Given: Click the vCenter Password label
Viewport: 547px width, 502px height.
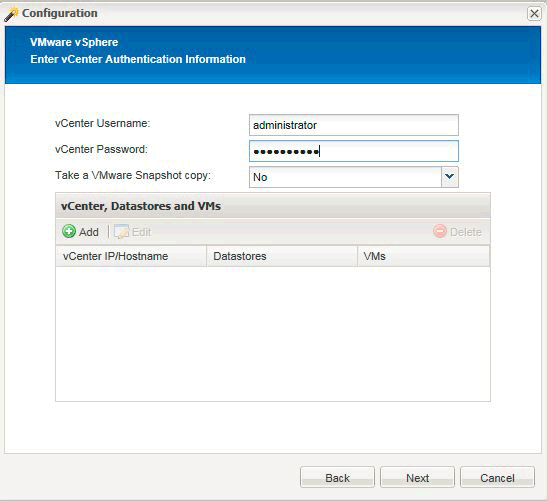Looking at the screenshot, I should pos(101,149).
